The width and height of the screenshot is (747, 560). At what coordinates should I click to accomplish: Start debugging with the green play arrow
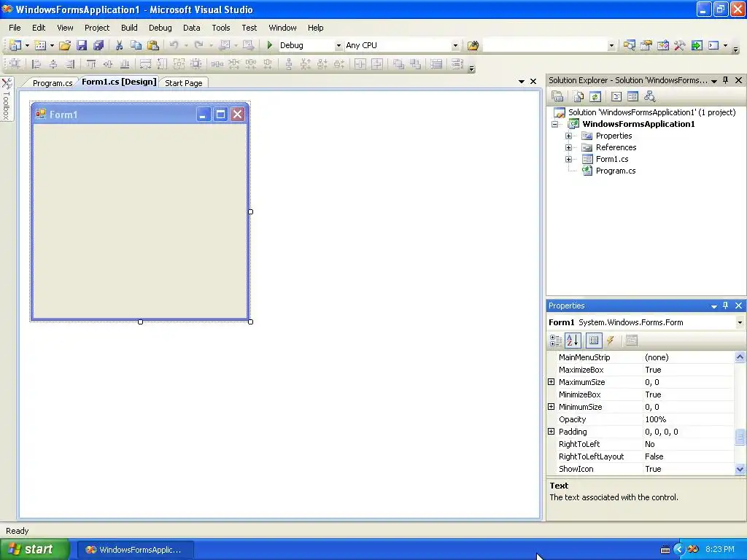point(270,45)
